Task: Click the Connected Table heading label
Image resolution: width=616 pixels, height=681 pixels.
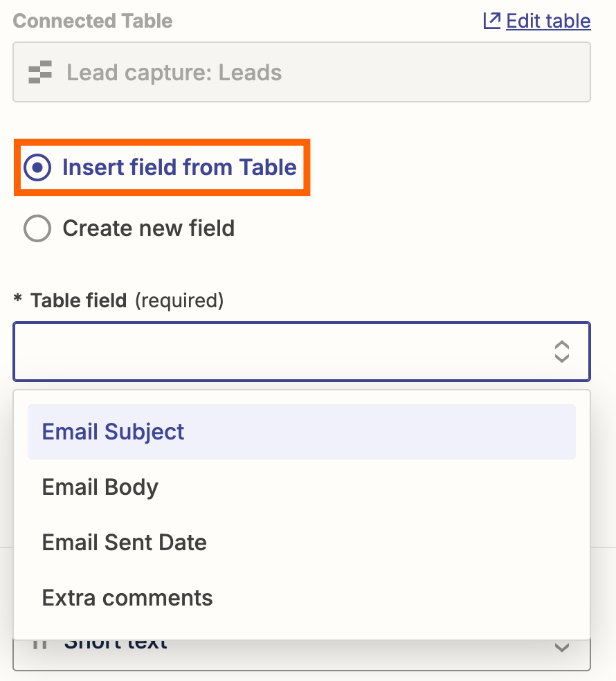Action: click(x=93, y=21)
